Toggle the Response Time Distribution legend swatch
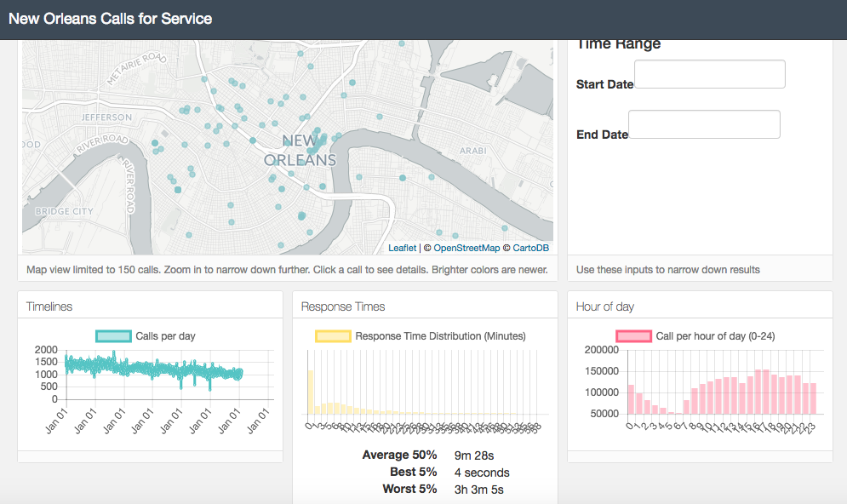 [334, 336]
